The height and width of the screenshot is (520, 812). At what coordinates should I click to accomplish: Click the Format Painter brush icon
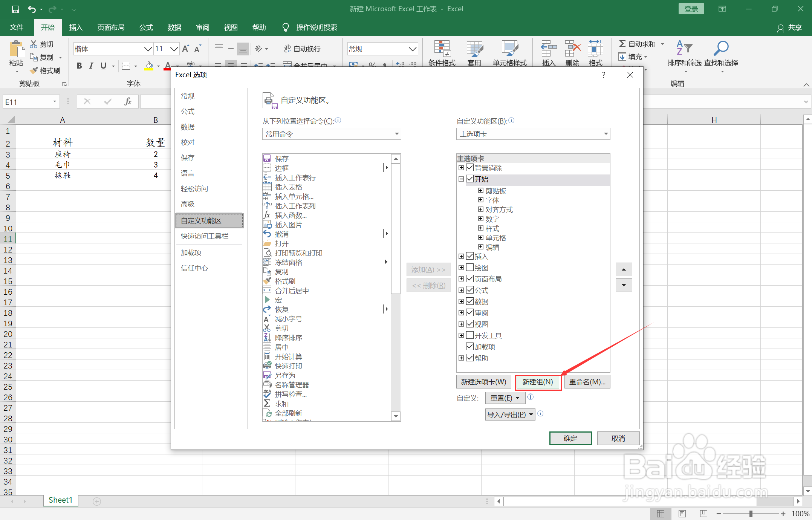(x=34, y=70)
